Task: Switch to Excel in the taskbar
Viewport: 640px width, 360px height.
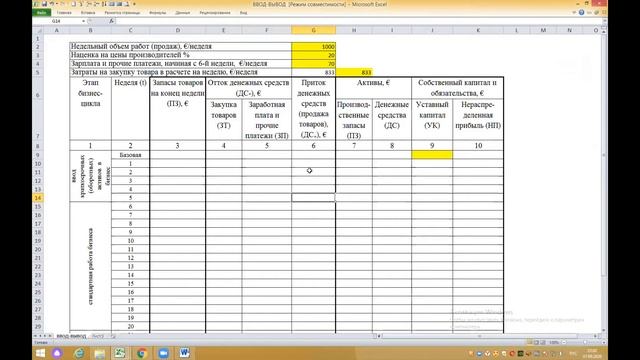Action: coord(120,353)
